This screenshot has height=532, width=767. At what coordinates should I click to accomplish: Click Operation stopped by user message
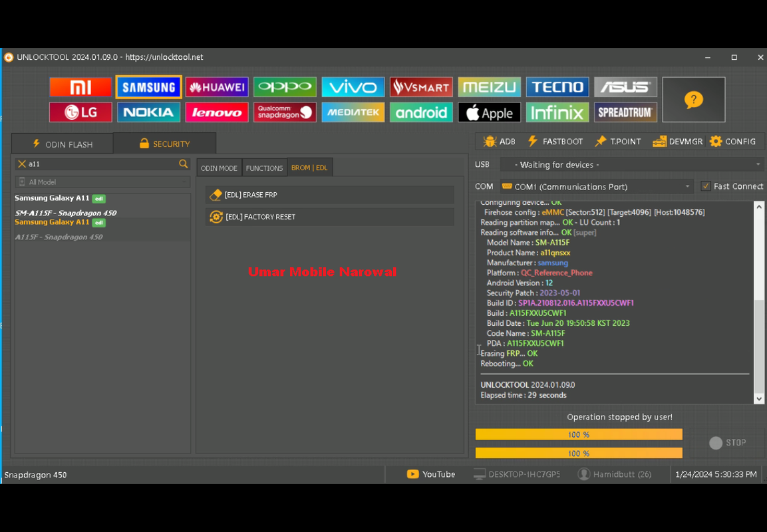619,417
